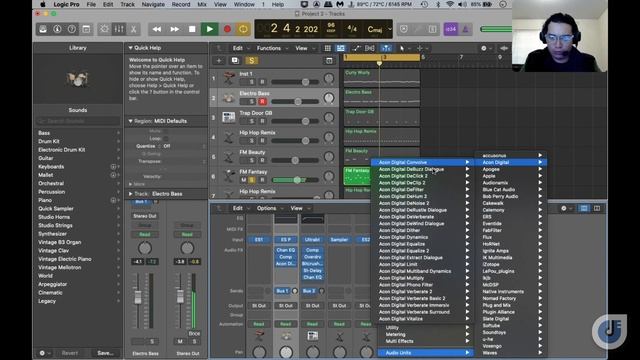Click the Trap Door GB track icon

(229, 117)
